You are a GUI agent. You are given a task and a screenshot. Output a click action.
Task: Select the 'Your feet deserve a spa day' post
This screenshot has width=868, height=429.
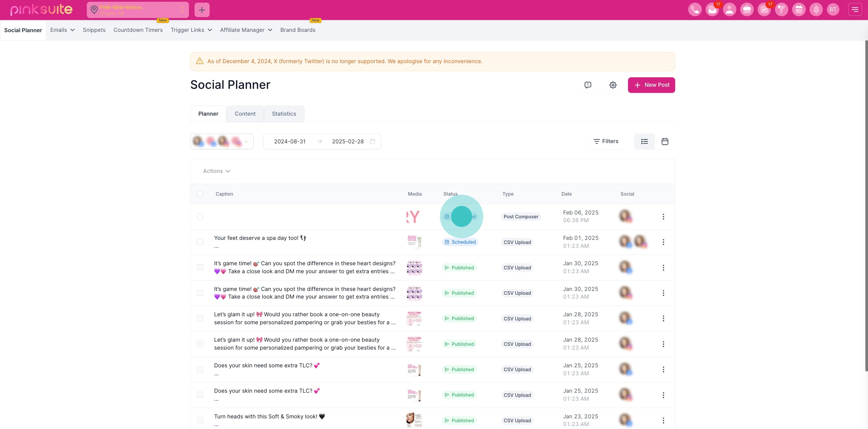200,242
